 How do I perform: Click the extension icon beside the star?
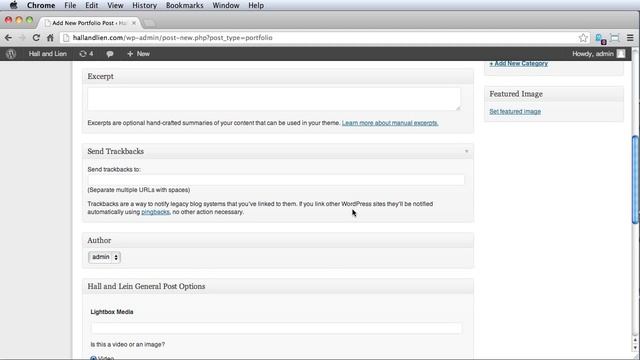[x=600, y=38]
